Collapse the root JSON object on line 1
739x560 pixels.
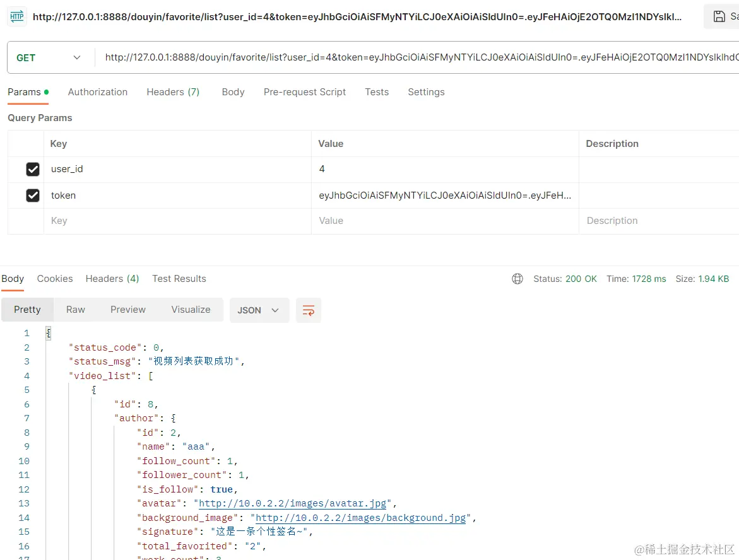(48, 333)
